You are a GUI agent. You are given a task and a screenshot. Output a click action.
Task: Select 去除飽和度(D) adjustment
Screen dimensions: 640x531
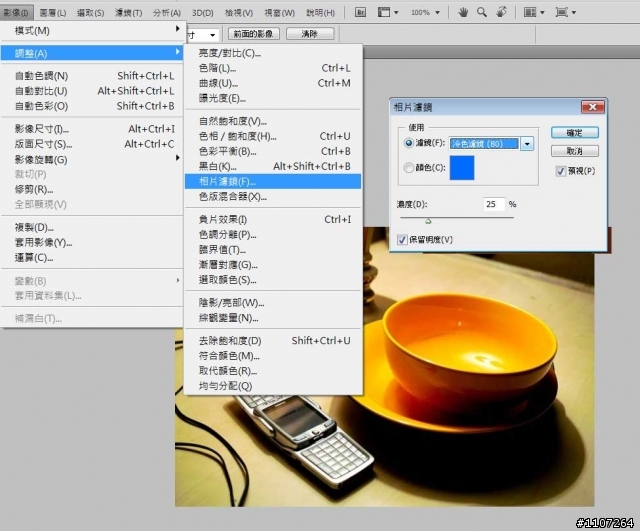tap(273, 341)
